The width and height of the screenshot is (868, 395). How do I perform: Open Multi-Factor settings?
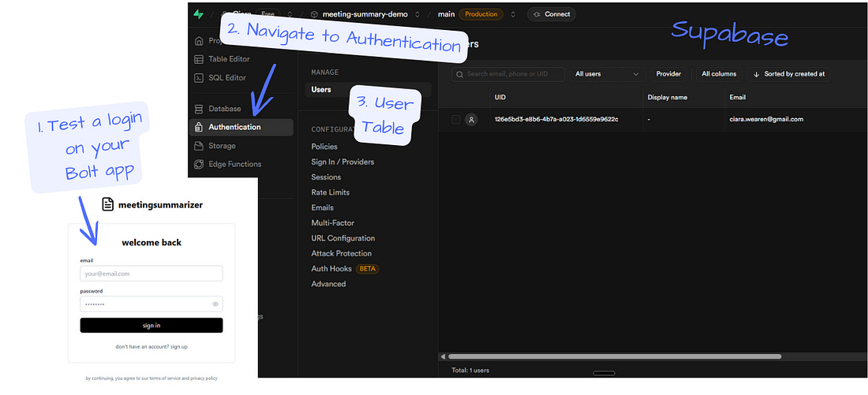(x=333, y=223)
